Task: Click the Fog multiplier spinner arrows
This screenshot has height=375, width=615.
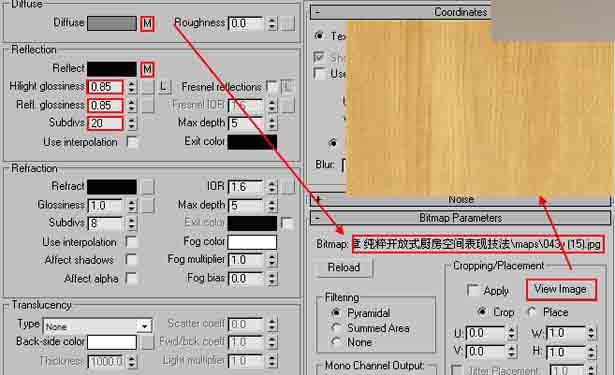Action: pos(272,260)
